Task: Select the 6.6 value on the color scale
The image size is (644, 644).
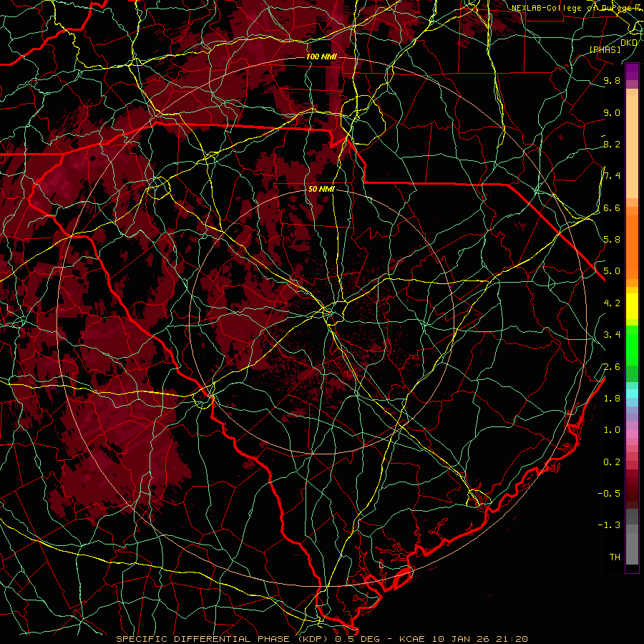Action: (612, 208)
